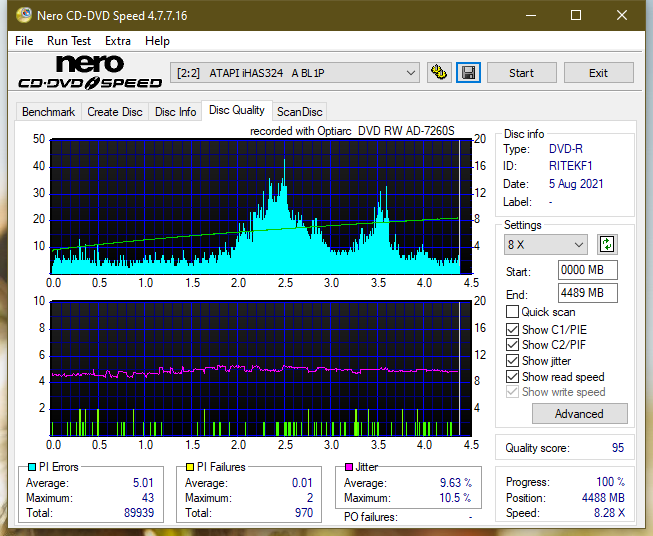The height and width of the screenshot is (536, 653).
Task: Switch to the Disc Info tab
Action: (175, 112)
